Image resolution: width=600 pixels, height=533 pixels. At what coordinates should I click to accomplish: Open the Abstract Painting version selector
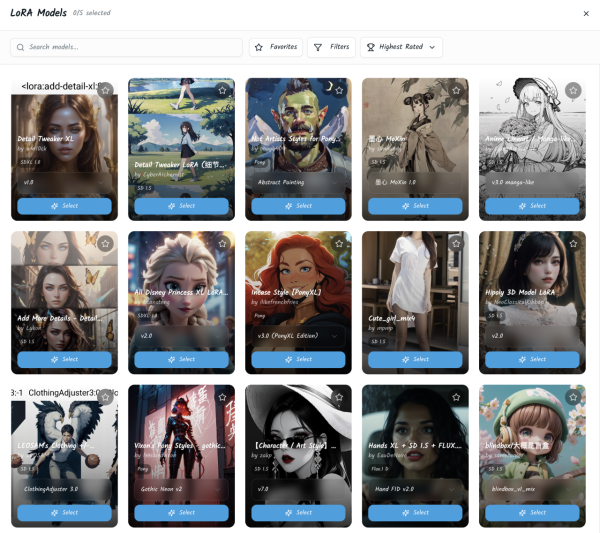click(x=298, y=183)
